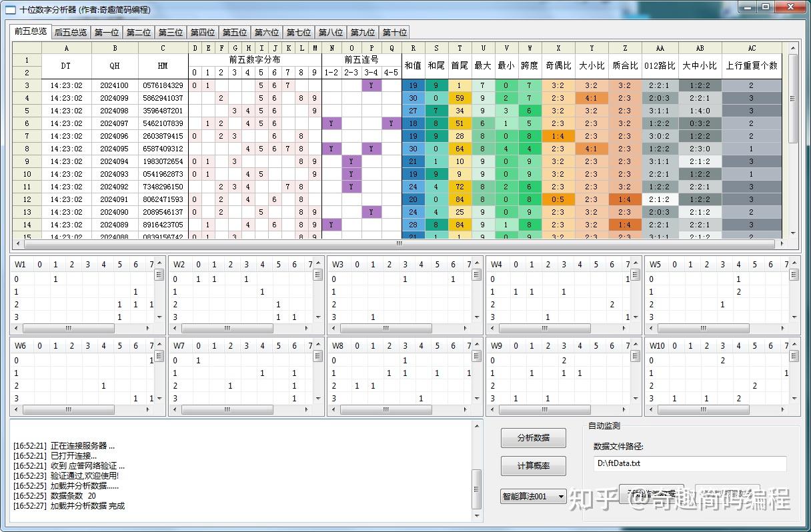Click the 前五连号 header cell
811x532 pixels.
point(361,60)
